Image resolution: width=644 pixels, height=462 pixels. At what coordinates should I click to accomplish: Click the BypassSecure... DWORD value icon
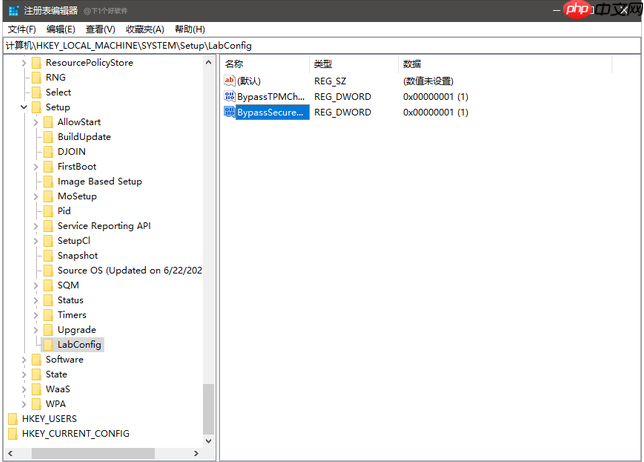point(229,112)
